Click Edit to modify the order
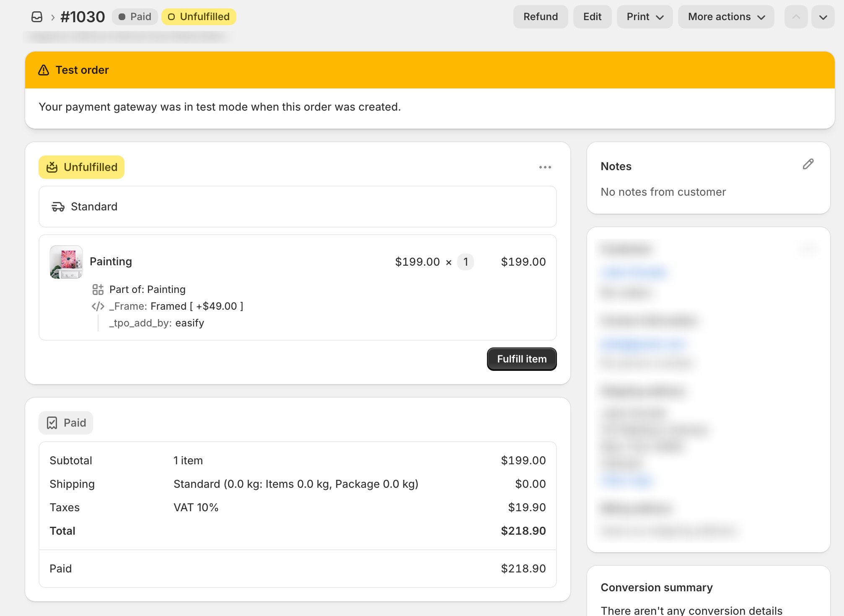844x616 pixels. point(592,16)
